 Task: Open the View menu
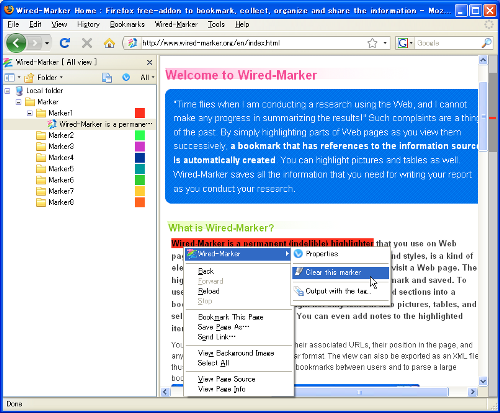point(59,24)
